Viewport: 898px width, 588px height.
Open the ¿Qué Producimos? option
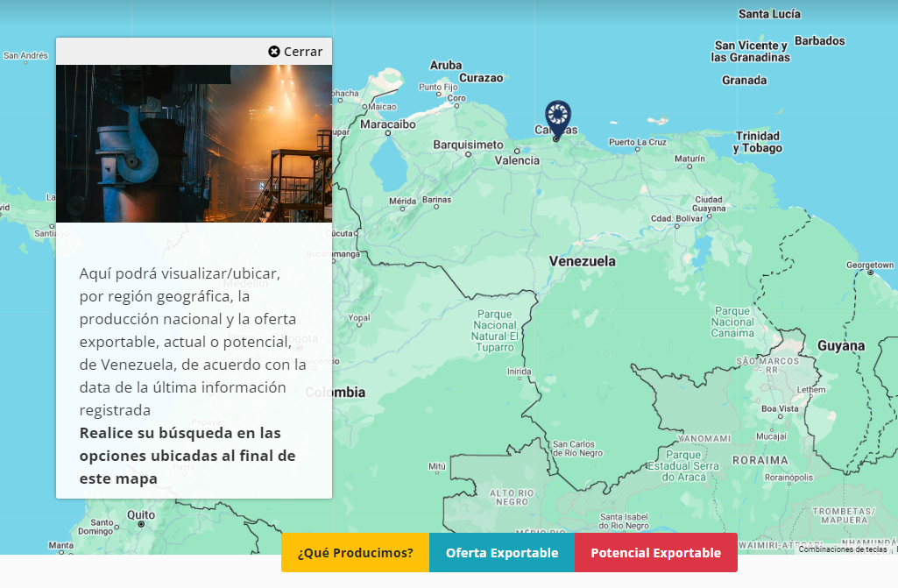click(355, 552)
